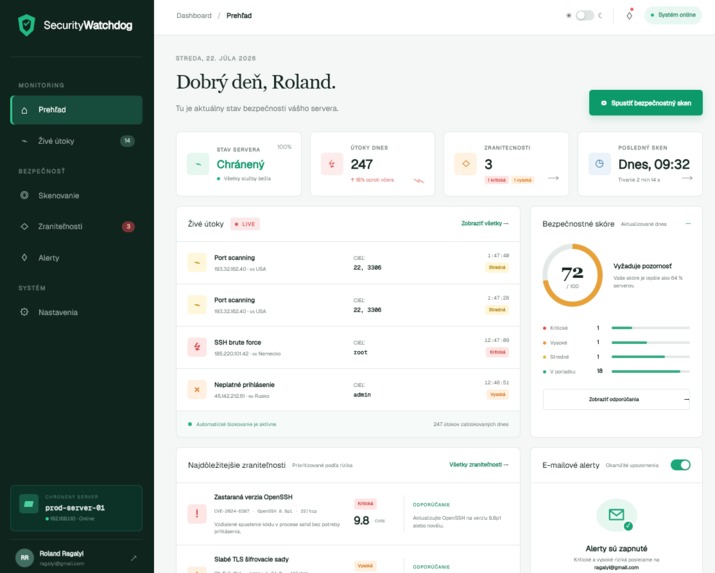This screenshot has width=715, height=573.
Task: Click the SSH brute force bolt icon
Action: 197,347
